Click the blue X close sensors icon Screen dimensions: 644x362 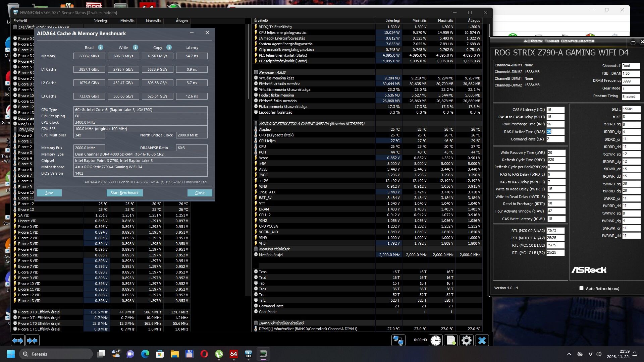coord(482,340)
